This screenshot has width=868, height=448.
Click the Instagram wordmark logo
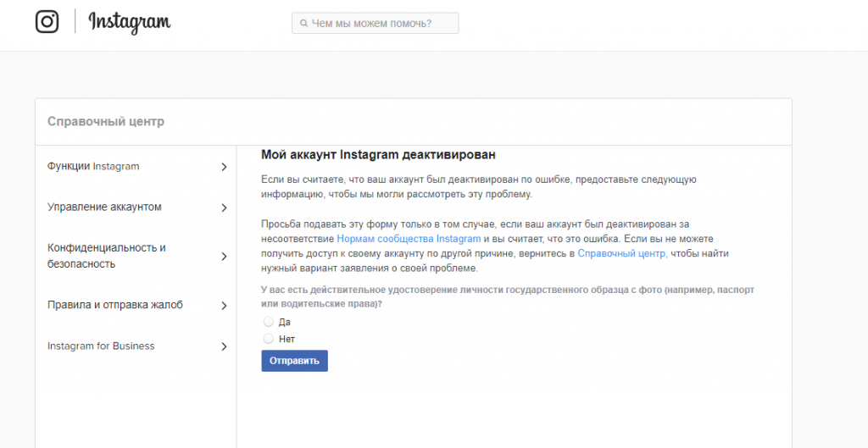coord(129,23)
